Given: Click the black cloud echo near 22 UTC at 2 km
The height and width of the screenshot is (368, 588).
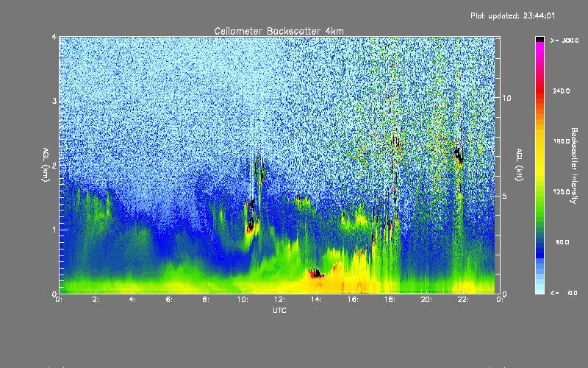Looking at the screenshot, I should coord(459,155).
